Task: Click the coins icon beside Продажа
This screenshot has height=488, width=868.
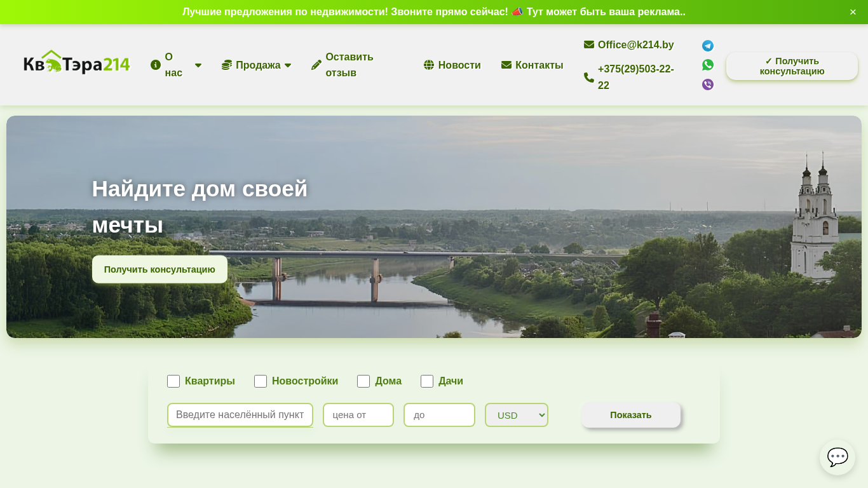Action: (x=227, y=65)
